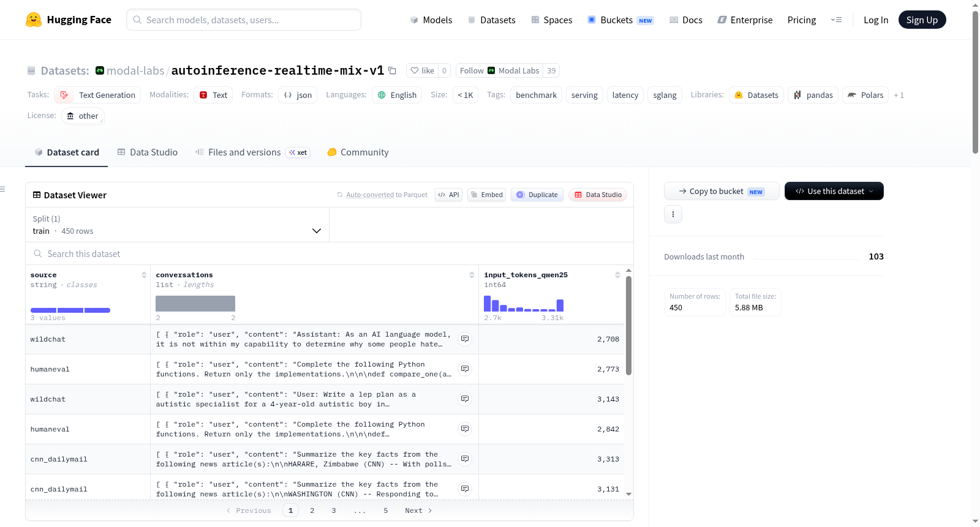
Task: Go to the Pricing page
Action: click(802, 20)
